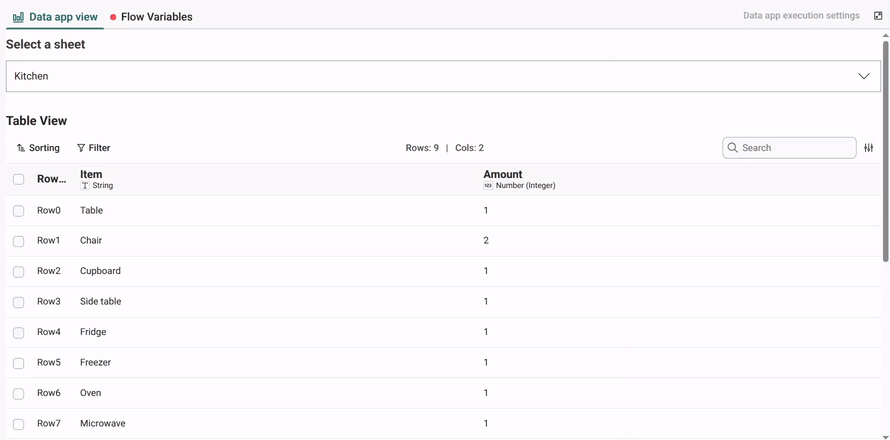The image size is (890, 440).
Task: Click the Data app view chart icon
Action: click(18, 17)
